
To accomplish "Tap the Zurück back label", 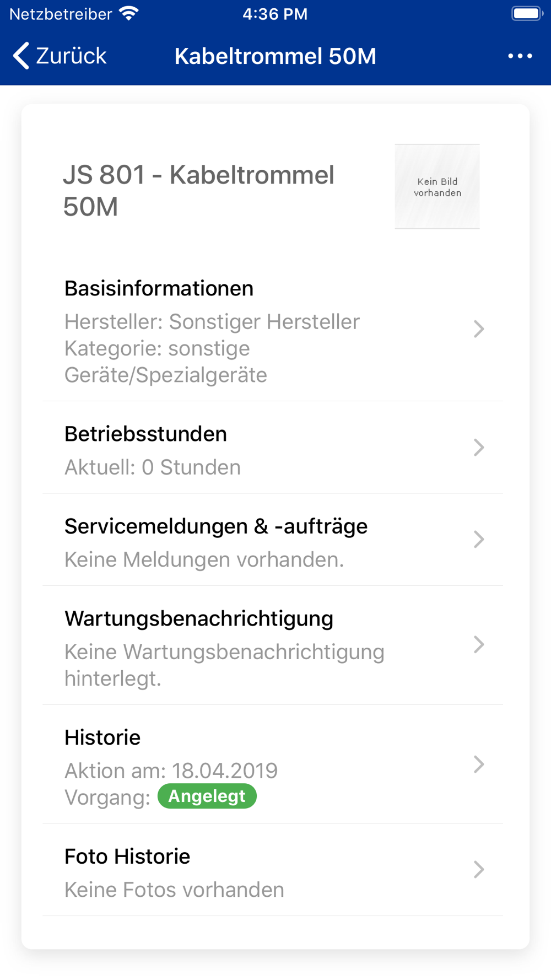I will 71,56.
